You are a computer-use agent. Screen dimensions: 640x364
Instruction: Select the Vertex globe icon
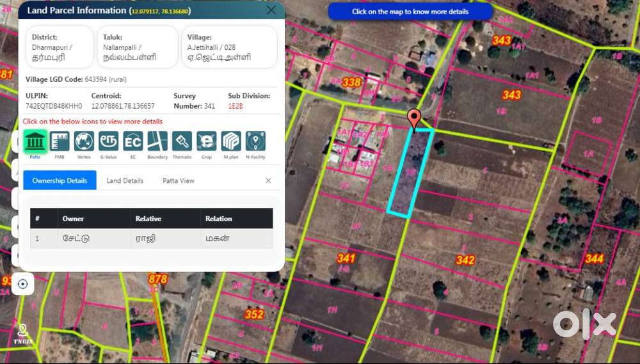pyautogui.click(x=84, y=141)
